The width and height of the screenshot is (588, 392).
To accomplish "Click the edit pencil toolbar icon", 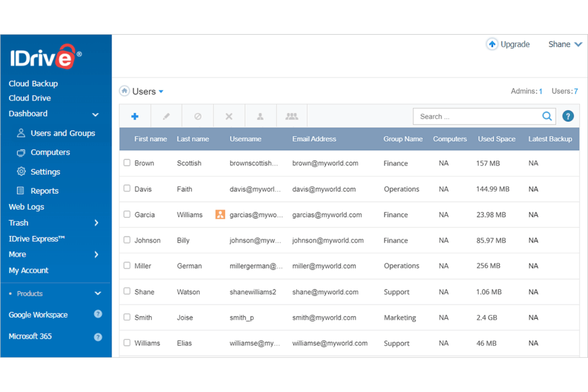I will click(166, 116).
